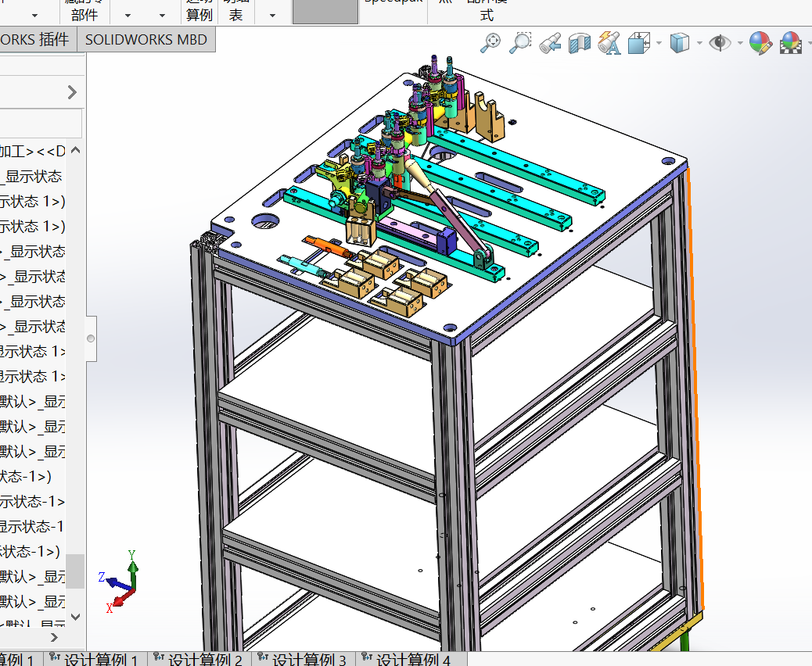Click the Previous View icon
Viewport: 812px width, 666px height.
tap(549, 44)
